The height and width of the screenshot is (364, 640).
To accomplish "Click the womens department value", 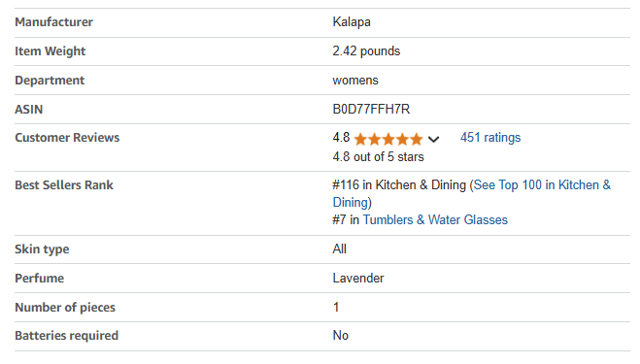I will tap(355, 81).
